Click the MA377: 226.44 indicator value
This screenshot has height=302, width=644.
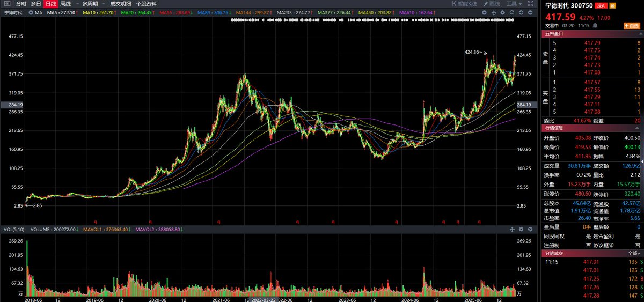point(335,12)
